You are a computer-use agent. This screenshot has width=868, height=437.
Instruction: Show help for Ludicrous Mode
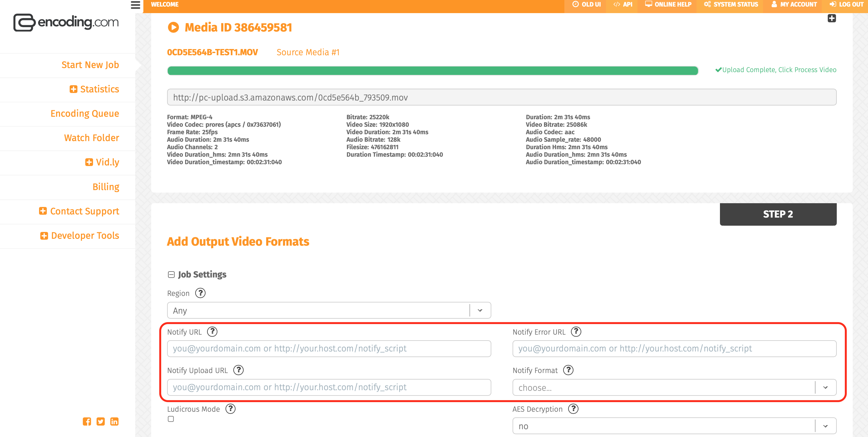[x=231, y=409]
